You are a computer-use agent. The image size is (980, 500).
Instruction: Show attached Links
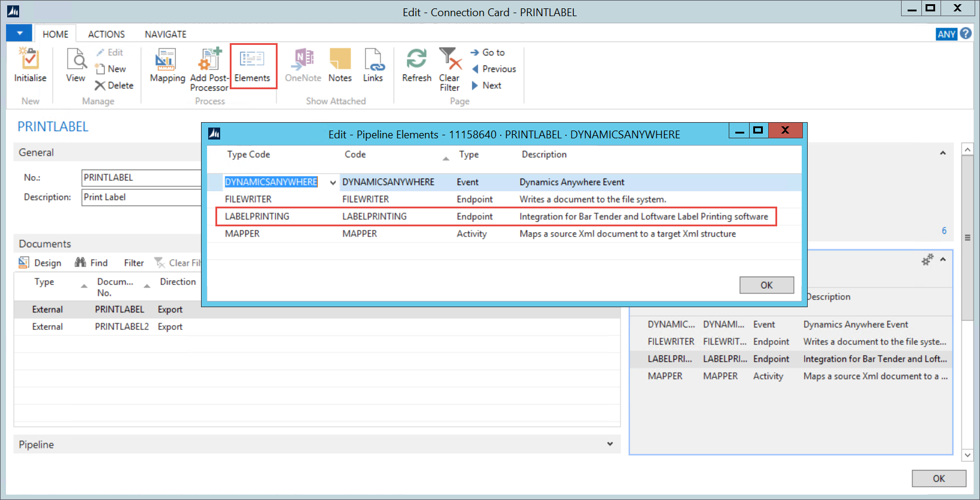click(x=373, y=66)
